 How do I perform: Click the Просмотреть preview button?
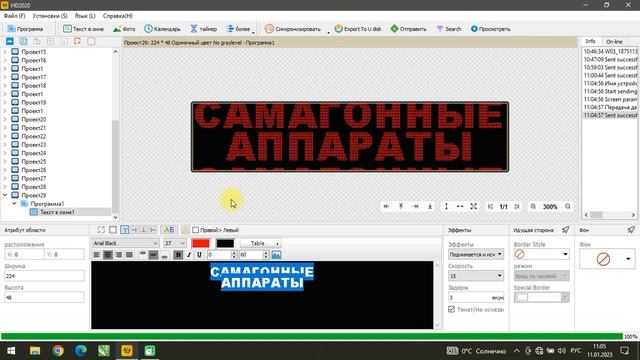(490, 29)
